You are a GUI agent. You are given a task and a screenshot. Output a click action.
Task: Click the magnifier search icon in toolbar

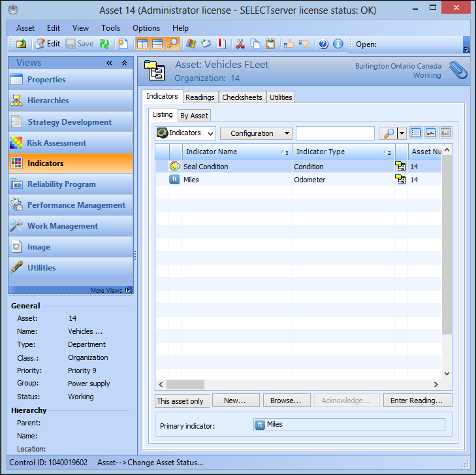172,44
